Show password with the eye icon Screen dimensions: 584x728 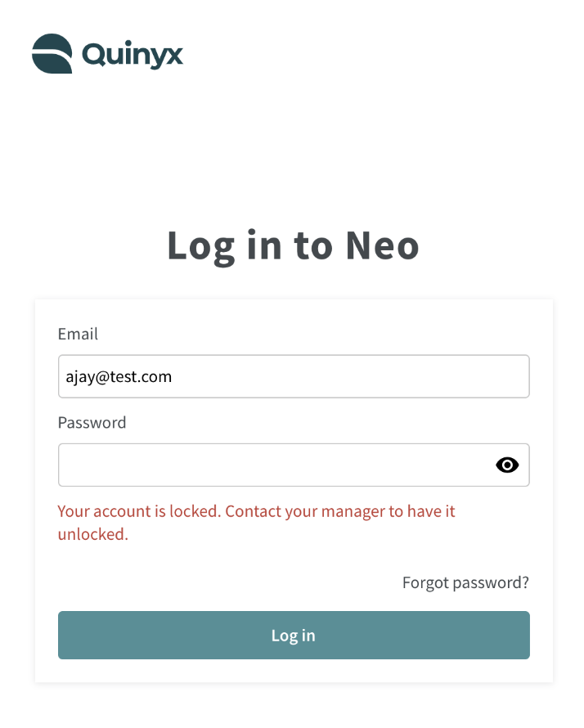click(x=507, y=465)
